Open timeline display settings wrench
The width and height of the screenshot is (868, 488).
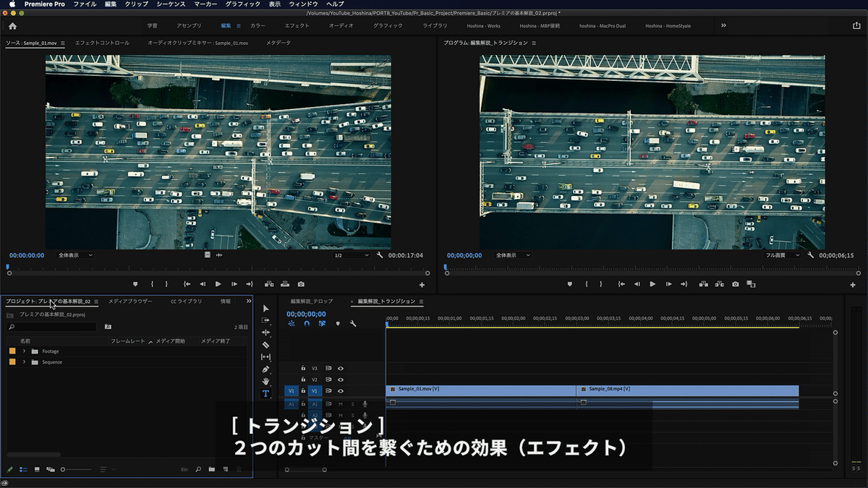[353, 324]
